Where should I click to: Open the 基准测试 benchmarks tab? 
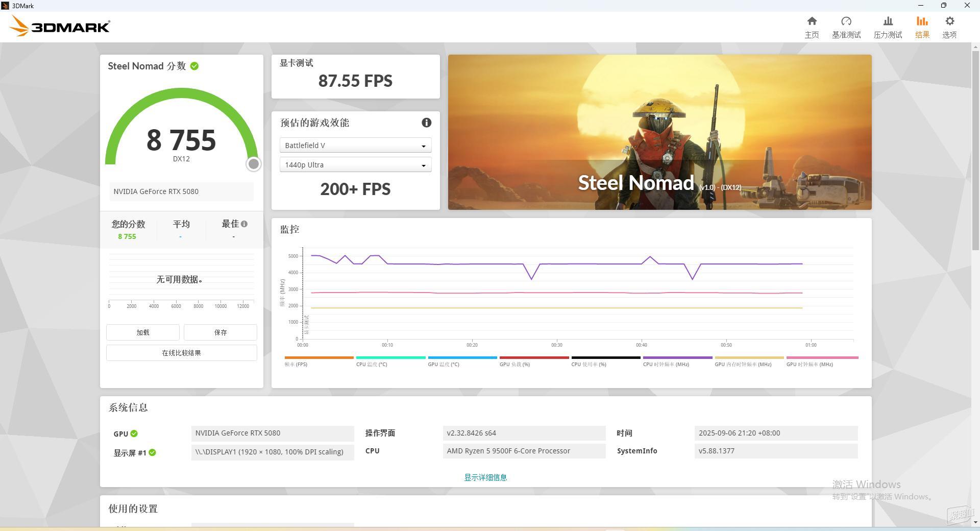click(846, 27)
